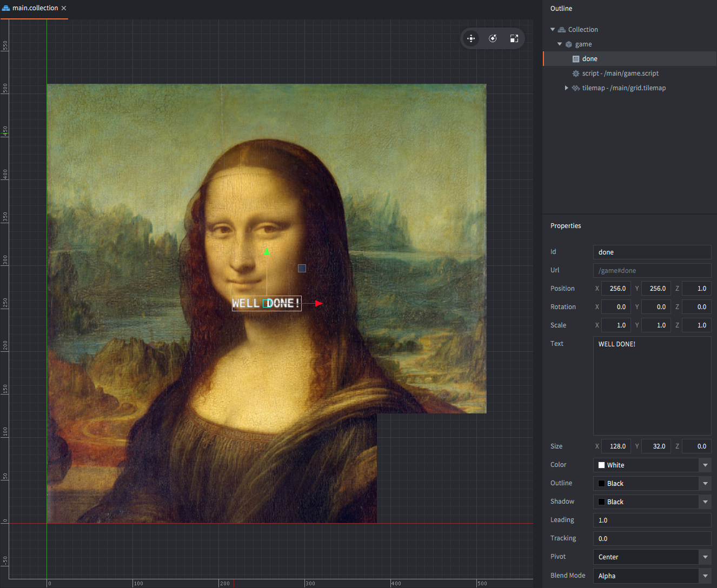Select the Scale tool in viewport toolbar
The width and height of the screenshot is (717, 588).
coord(514,38)
